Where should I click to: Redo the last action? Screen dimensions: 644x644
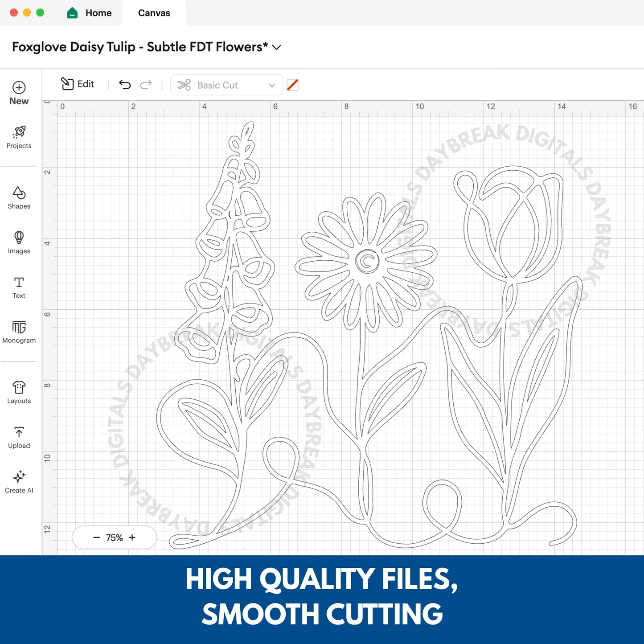(147, 84)
